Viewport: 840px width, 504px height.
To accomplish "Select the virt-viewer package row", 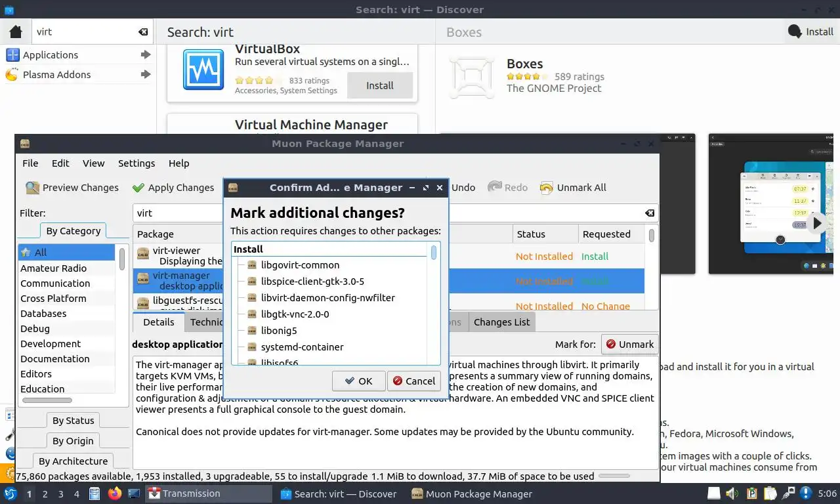I will (x=388, y=256).
